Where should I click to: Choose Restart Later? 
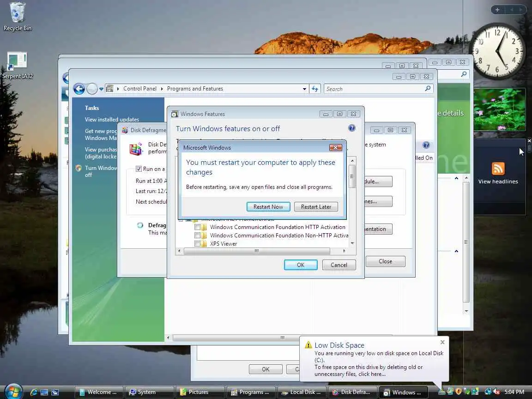[316, 206]
